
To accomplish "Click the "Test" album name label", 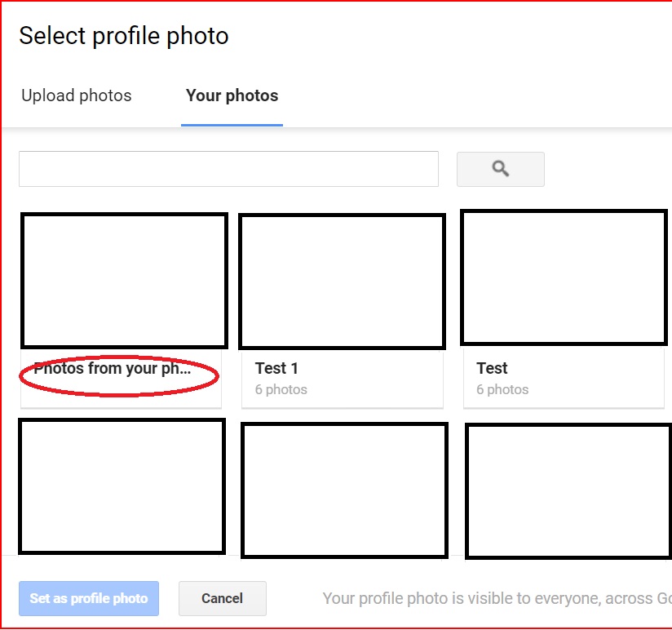I will click(492, 369).
